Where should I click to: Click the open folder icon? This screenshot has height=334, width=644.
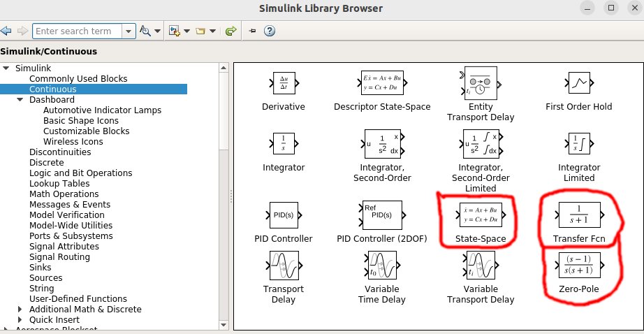(x=200, y=31)
